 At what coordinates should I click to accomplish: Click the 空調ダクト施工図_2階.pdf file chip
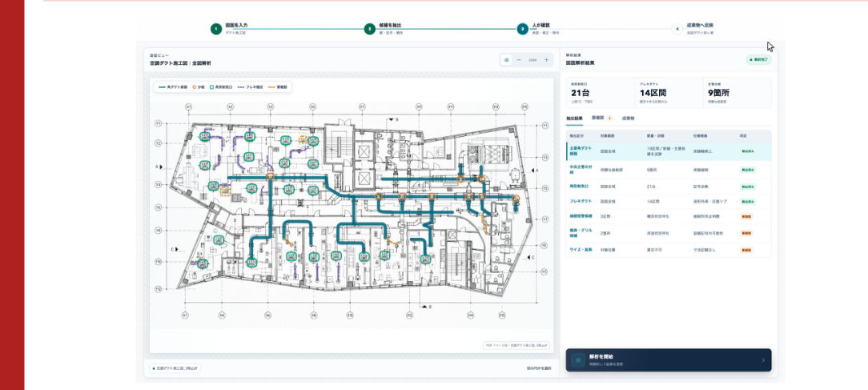coord(175,368)
